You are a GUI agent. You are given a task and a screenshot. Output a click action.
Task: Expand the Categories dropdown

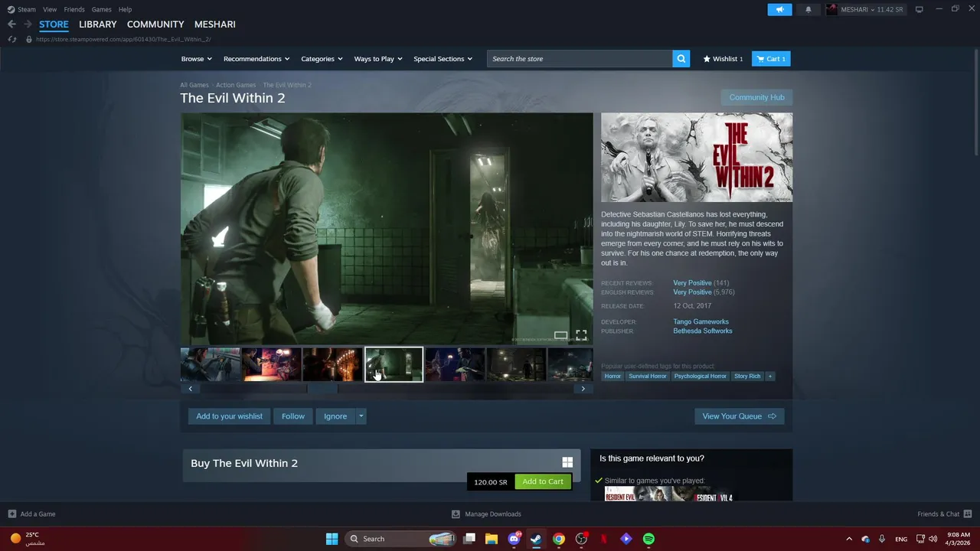322,59
